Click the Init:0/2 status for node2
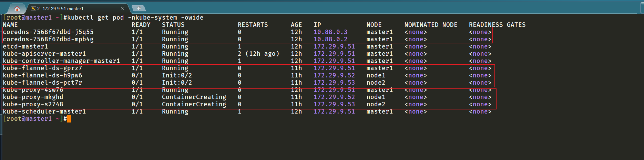Viewport: 644px width, 160px height. 177,83
